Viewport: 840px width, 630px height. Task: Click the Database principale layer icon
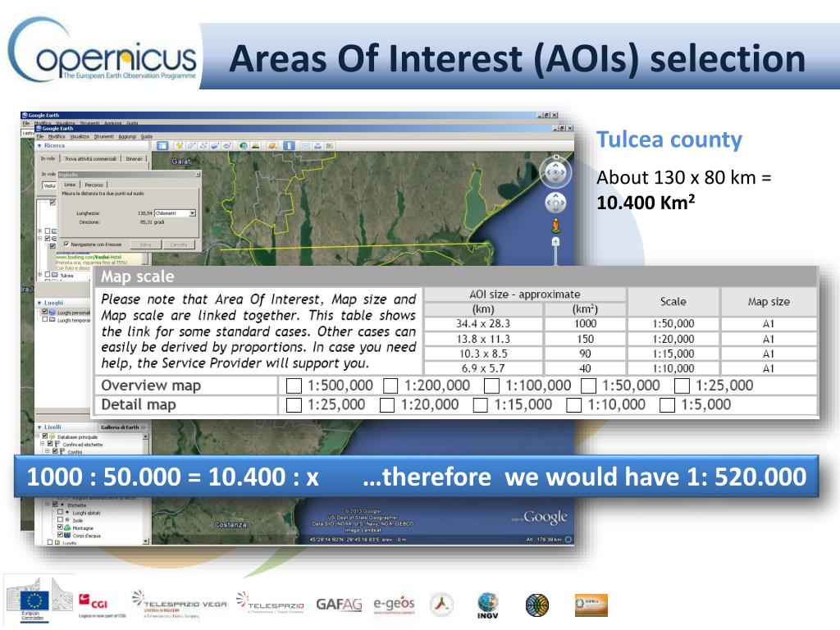(52, 436)
